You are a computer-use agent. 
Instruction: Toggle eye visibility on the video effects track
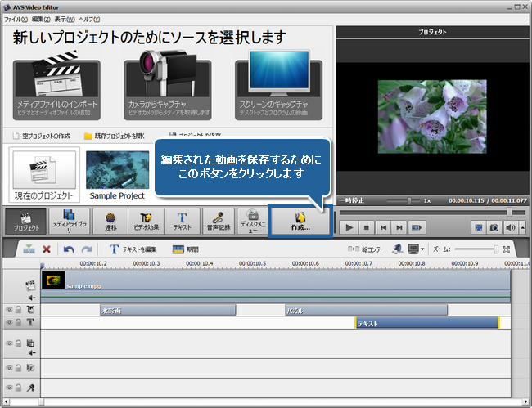pyautogui.click(x=9, y=310)
